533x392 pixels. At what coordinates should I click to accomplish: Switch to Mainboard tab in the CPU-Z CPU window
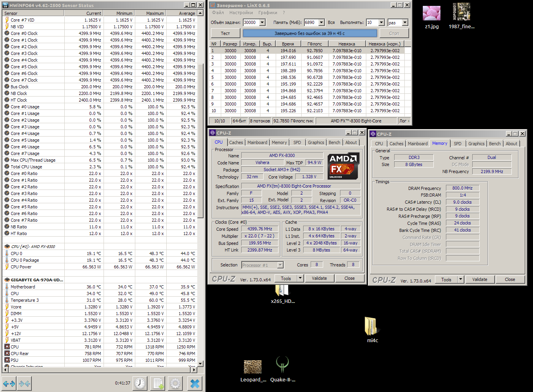pyautogui.click(x=257, y=142)
